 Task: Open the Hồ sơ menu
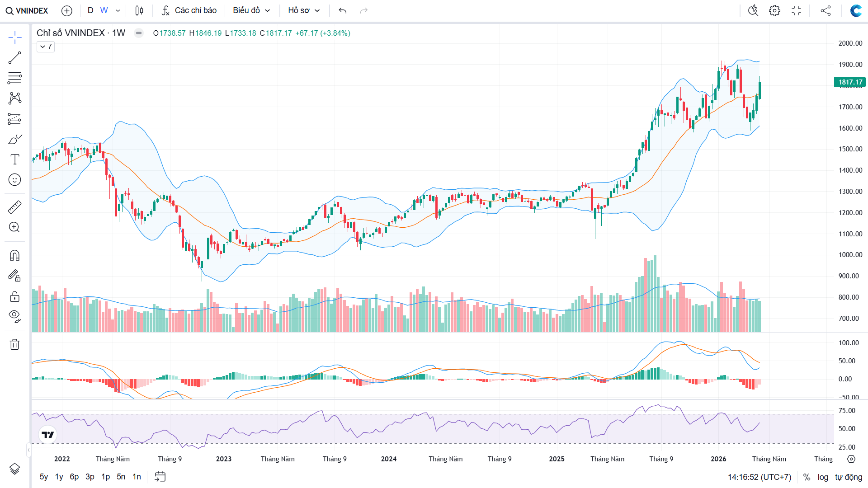pyautogui.click(x=304, y=10)
